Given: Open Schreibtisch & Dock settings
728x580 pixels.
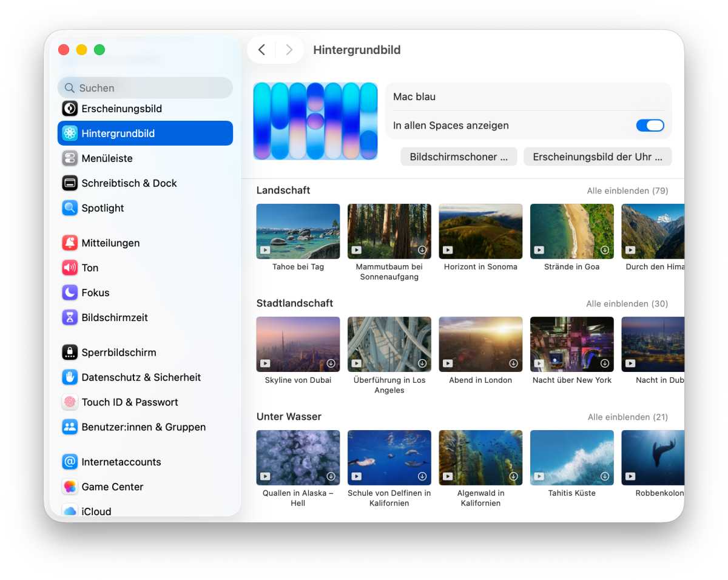Looking at the screenshot, I should tap(129, 183).
